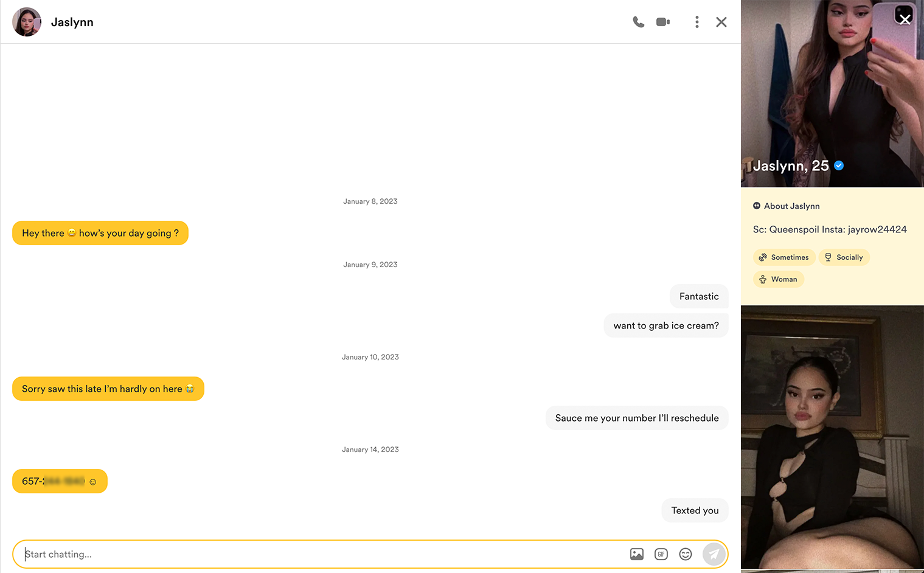Click the phone number message bubble
The width and height of the screenshot is (924, 573).
coord(60,481)
